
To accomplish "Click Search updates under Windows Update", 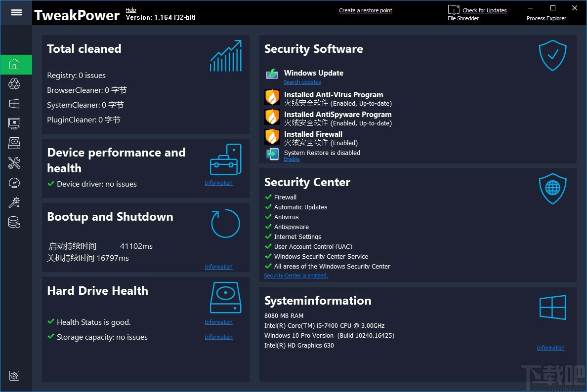I will coord(302,82).
